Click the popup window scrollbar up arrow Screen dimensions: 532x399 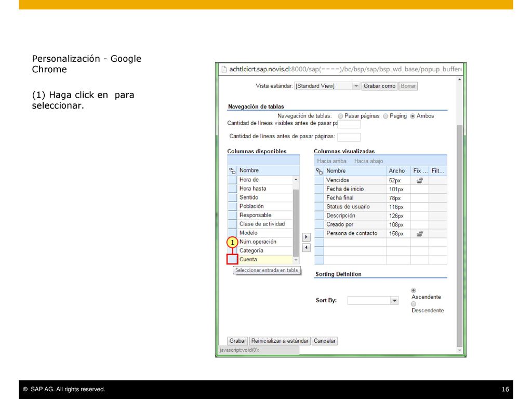[x=460, y=79]
